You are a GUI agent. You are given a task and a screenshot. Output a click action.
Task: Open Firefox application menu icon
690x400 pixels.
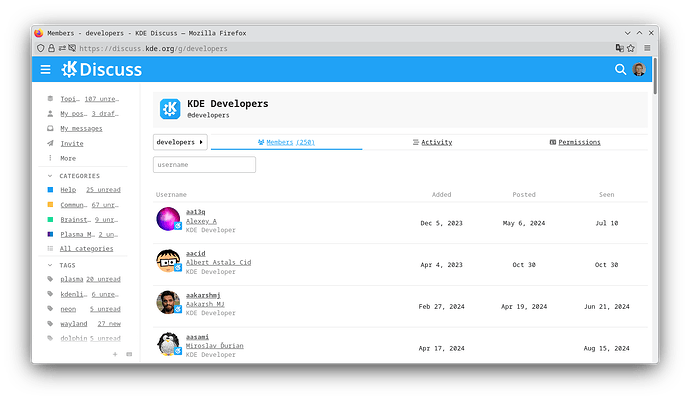pyautogui.click(x=650, y=48)
